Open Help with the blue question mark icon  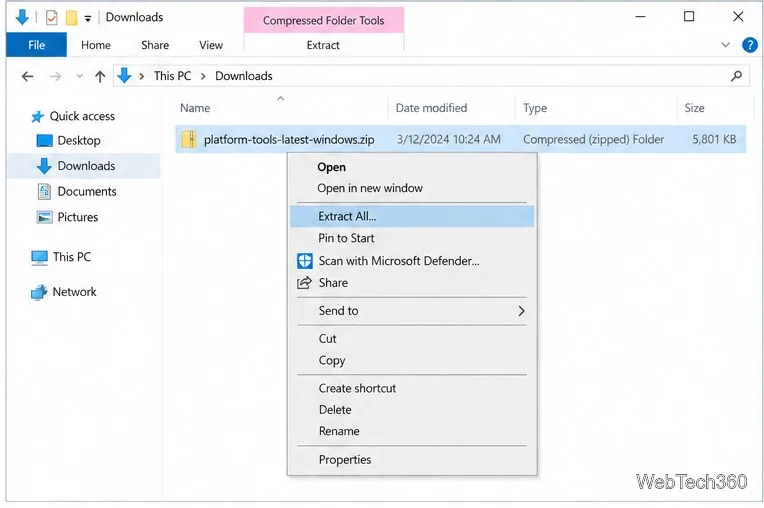749,45
